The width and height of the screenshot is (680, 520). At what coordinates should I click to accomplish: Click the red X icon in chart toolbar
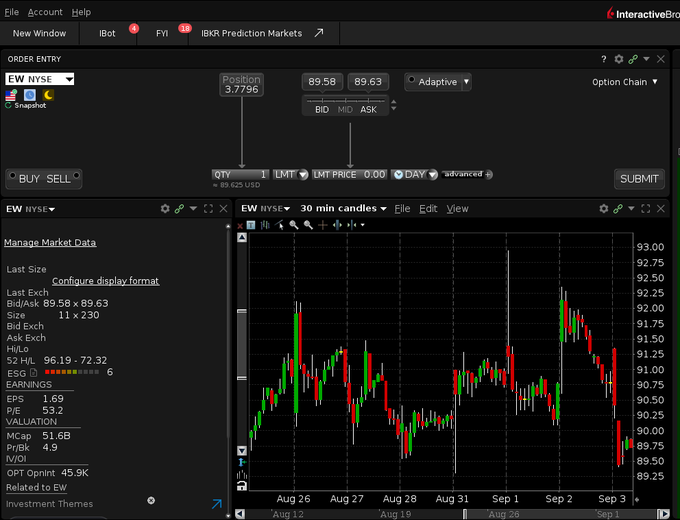pyautogui.click(x=240, y=226)
